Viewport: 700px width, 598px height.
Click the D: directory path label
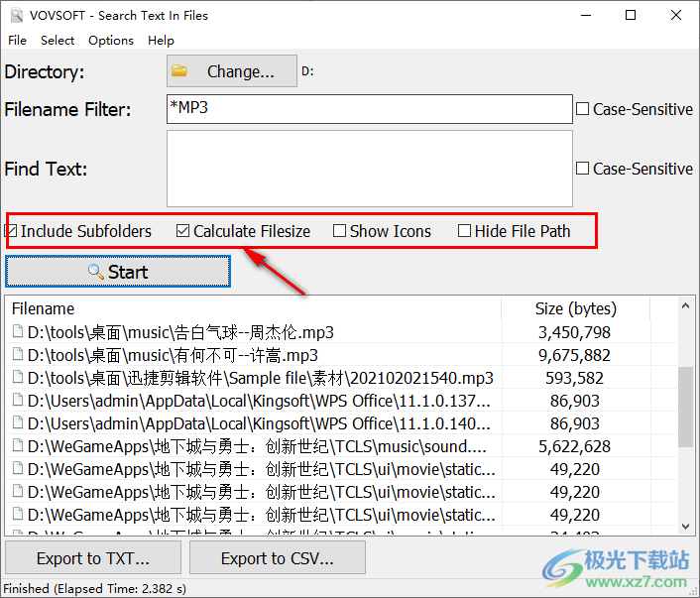(307, 71)
